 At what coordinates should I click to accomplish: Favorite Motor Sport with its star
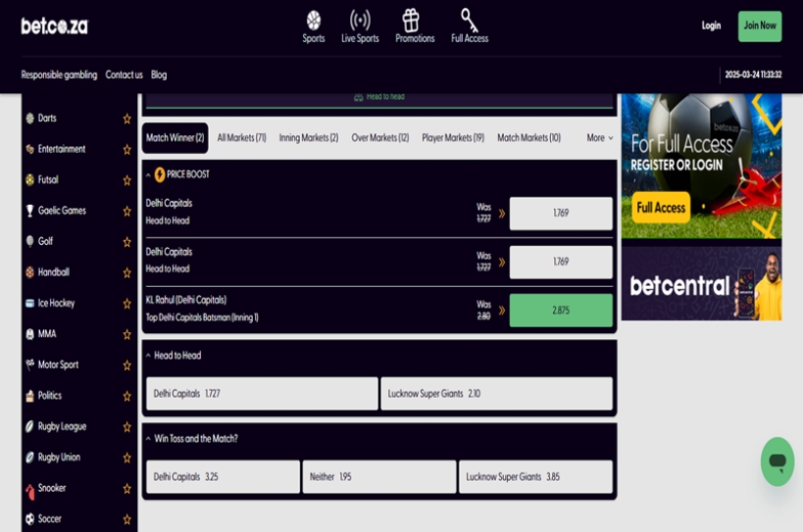click(127, 365)
